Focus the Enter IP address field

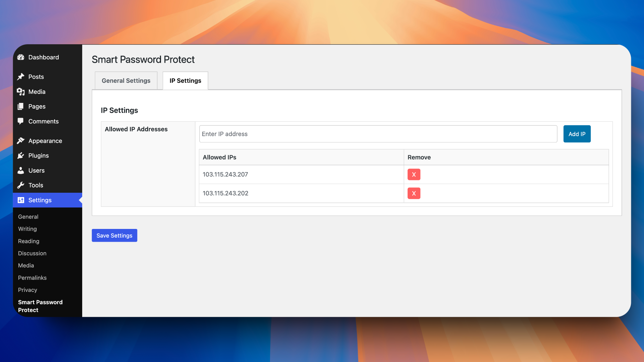pyautogui.click(x=378, y=134)
